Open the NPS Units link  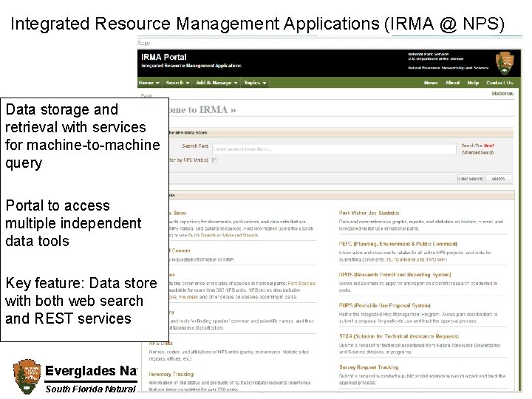(160, 344)
